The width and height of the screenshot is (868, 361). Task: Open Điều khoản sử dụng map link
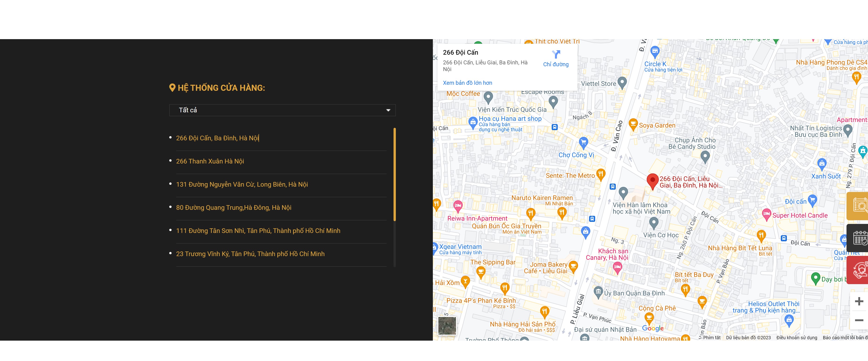point(796,338)
